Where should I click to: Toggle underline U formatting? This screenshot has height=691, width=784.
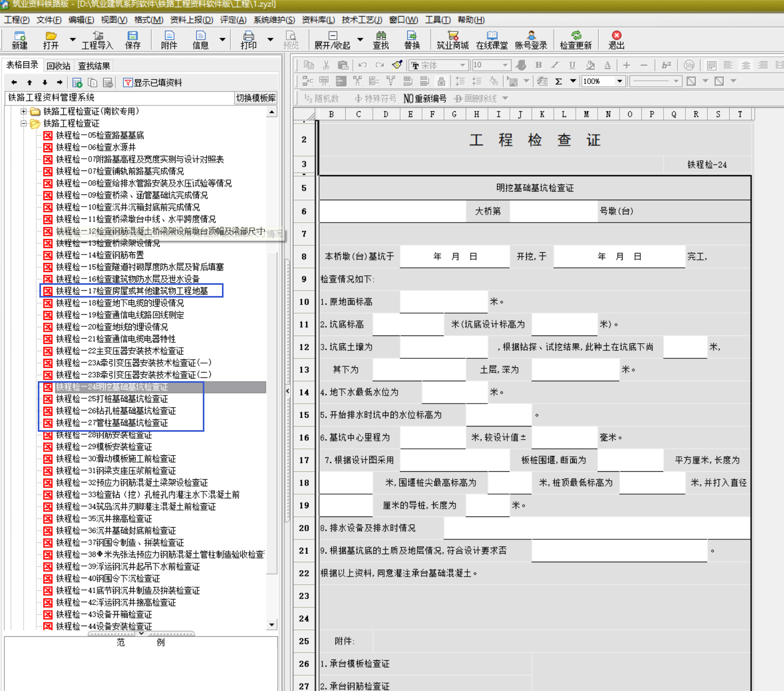coord(572,65)
